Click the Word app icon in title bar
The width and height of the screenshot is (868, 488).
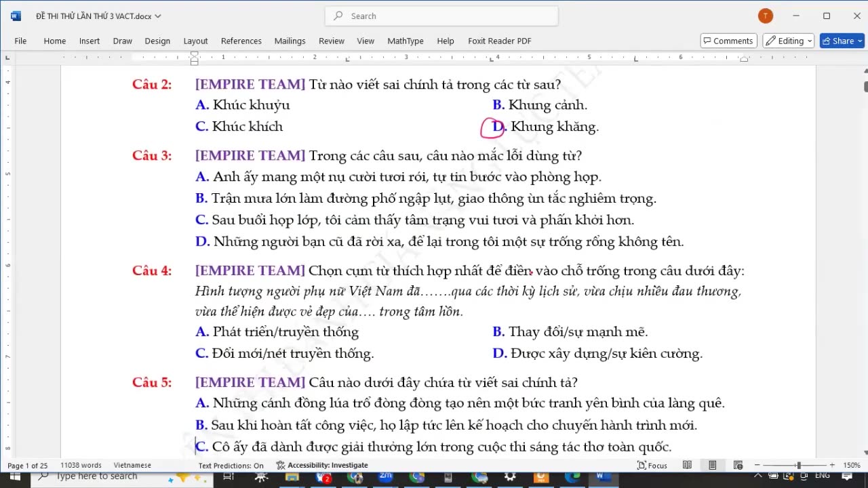[x=16, y=16]
